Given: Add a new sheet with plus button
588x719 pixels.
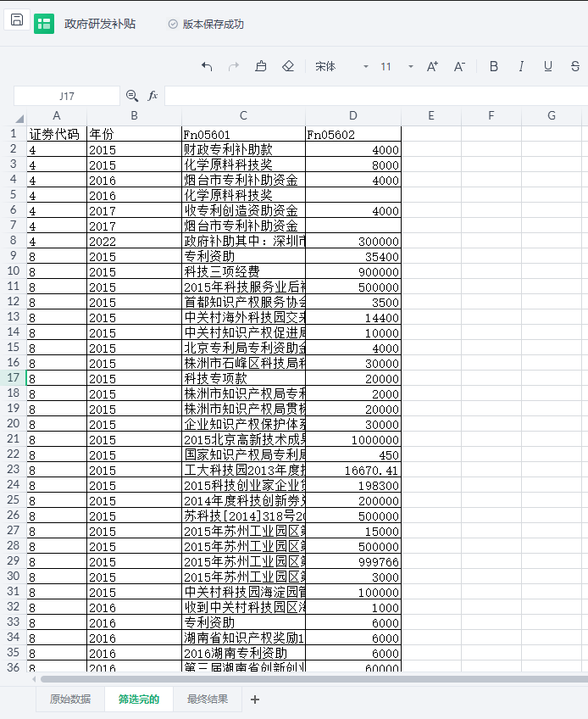Looking at the screenshot, I should [x=255, y=699].
